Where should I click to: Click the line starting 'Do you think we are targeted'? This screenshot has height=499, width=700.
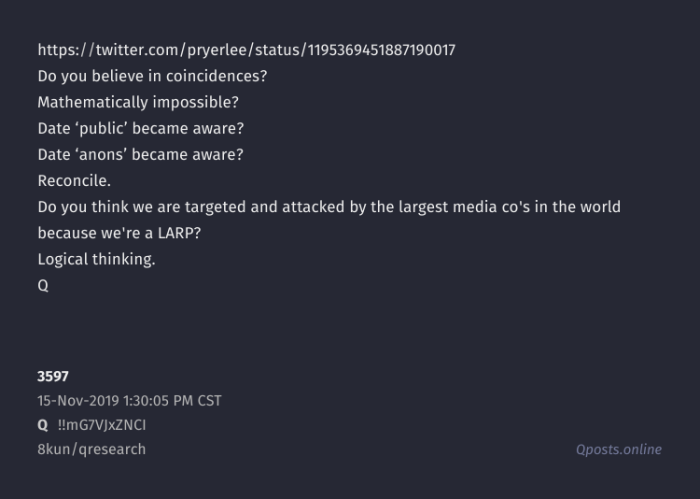pos(329,207)
